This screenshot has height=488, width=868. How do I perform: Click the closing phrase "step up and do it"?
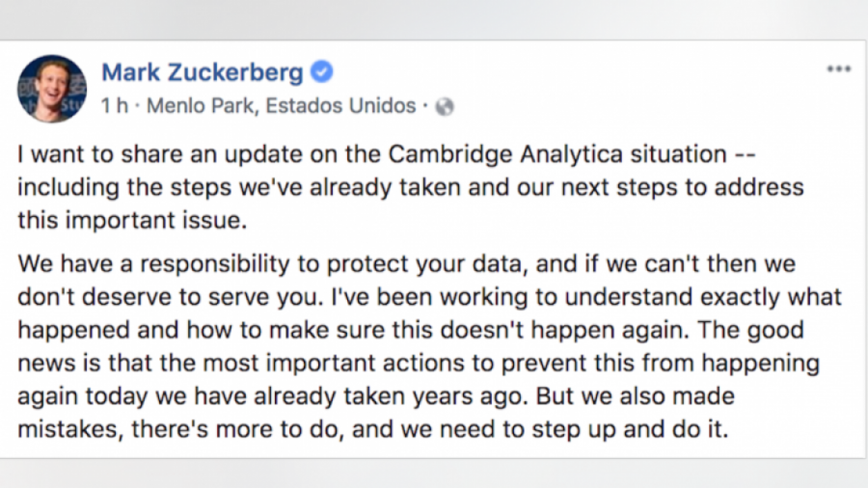pos(630,428)
